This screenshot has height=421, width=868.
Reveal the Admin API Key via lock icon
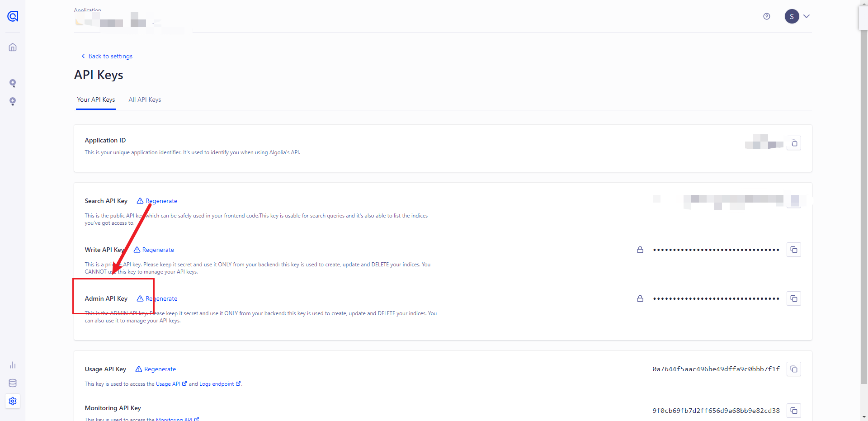[x=640, y=299]
